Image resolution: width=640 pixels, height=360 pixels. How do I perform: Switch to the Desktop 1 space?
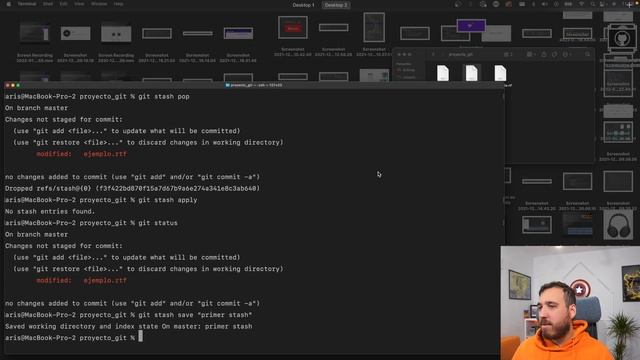[303, 5]
